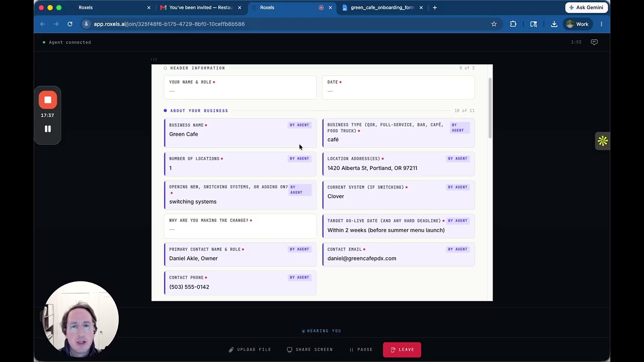
Task: Click the Why Are You Making the Change field
Action: tap(240, 226)
